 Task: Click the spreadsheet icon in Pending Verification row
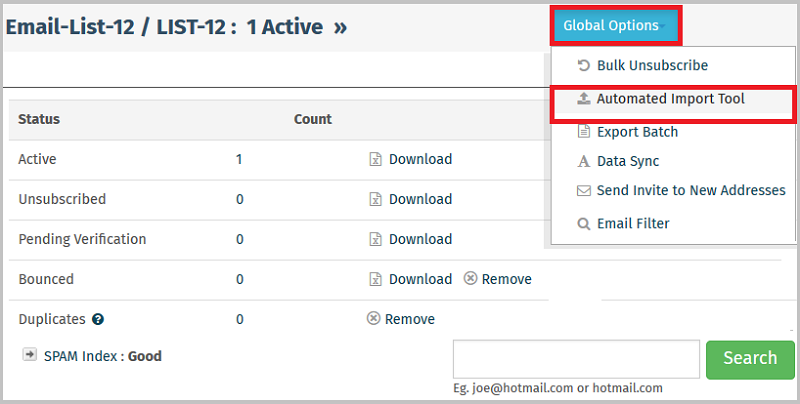(376, 239)
